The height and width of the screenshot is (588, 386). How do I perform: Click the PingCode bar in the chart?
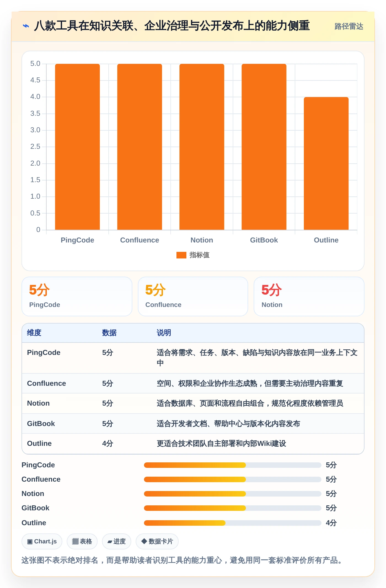pyautogui.click(x=77, y=147)
